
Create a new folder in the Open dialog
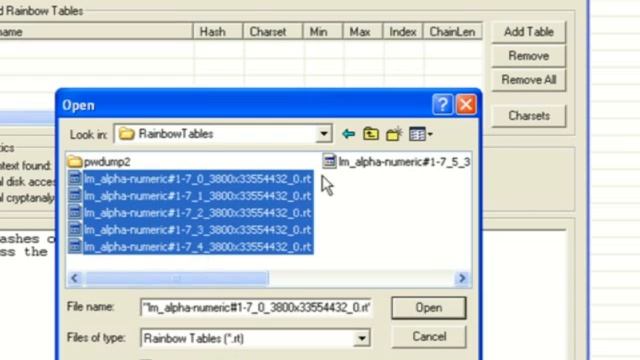click(394, 134)
